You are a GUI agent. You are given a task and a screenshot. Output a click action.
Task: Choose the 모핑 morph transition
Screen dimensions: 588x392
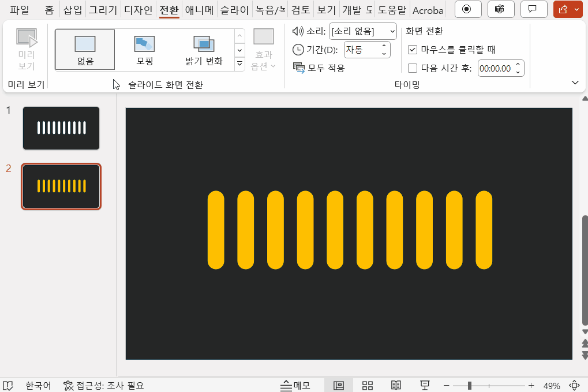tap(145, 50)
